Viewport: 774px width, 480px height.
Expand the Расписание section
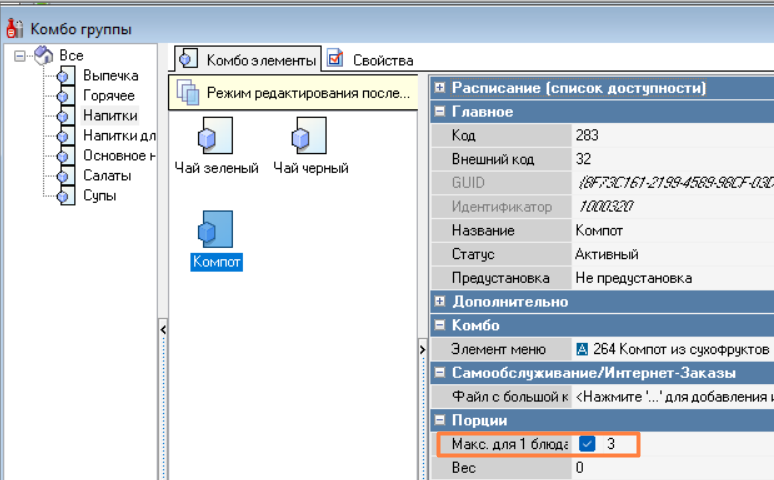point(440,88)
